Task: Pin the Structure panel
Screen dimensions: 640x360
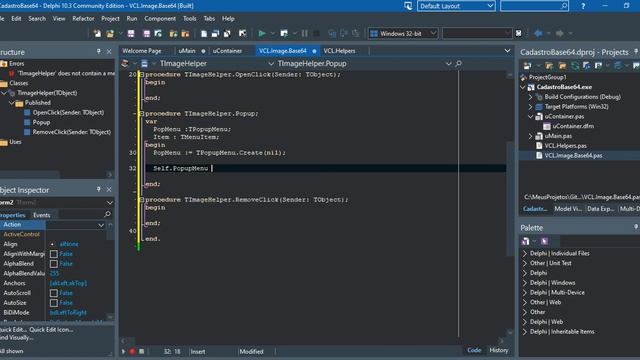Action: 98,52
